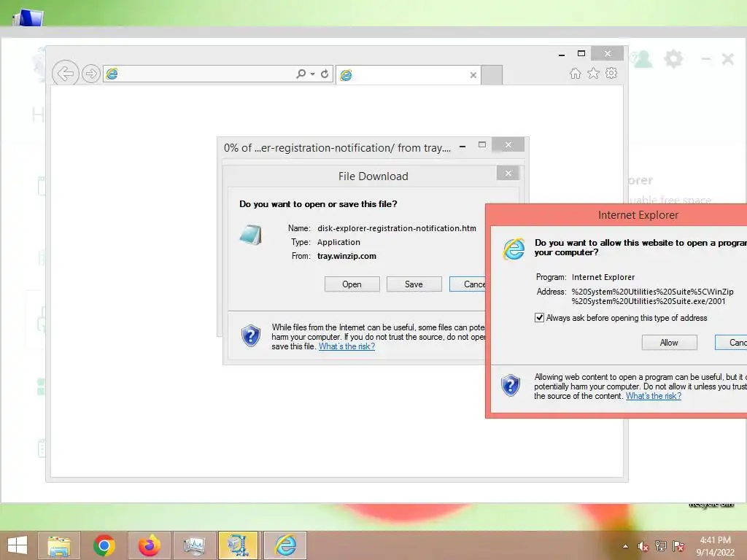747x560 pixels.
Task: Click the shield icon in the Internet Explorer prompt
Action: (x=510, y=386)
